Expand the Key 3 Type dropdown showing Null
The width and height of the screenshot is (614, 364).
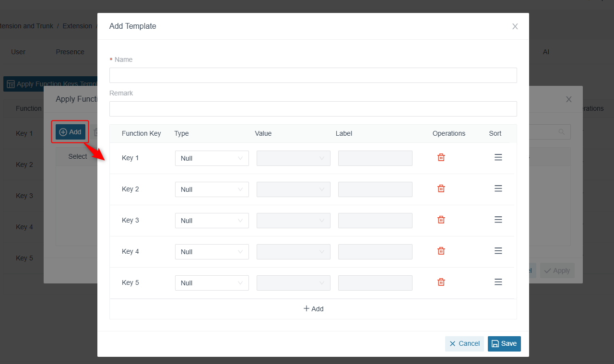tap(212, 221)
